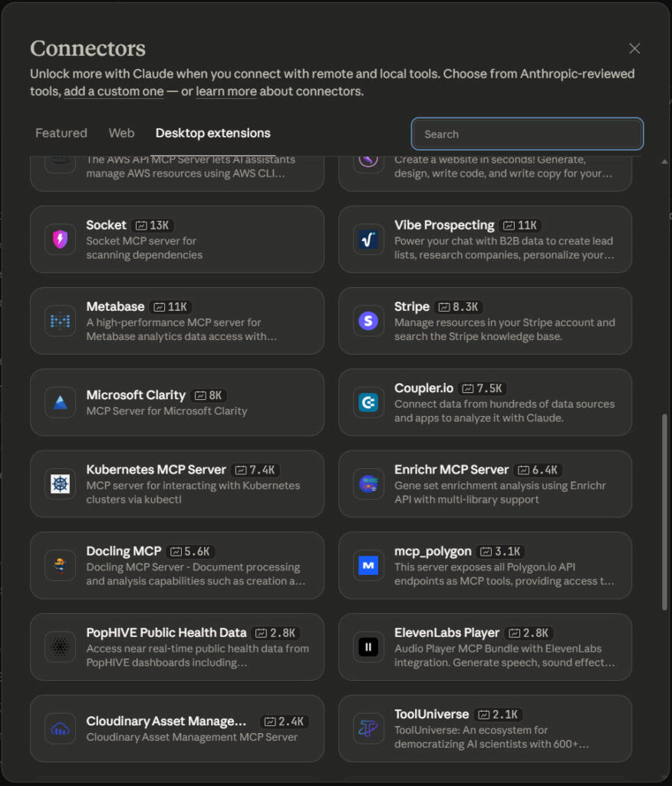
Task: Click the Cloudinary cloud icon
Action: [60, 728]
